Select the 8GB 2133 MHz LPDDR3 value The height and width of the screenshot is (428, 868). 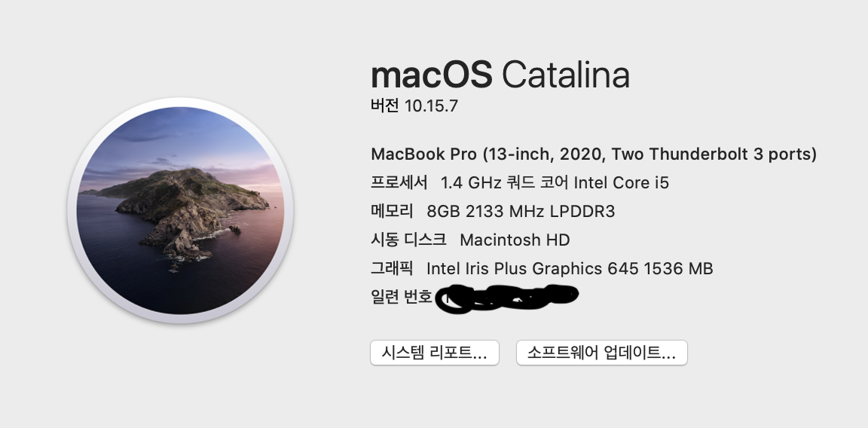pyautogui.click(x=521, y=212)
